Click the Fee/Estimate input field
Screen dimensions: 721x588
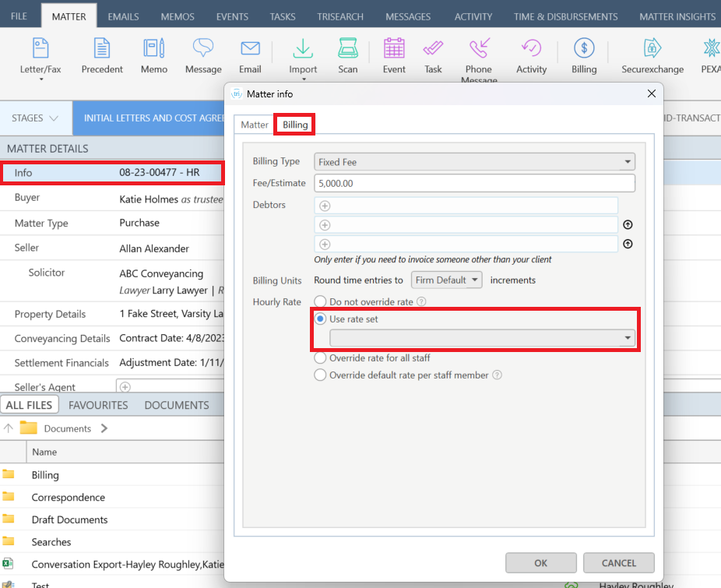click(474, 183)
